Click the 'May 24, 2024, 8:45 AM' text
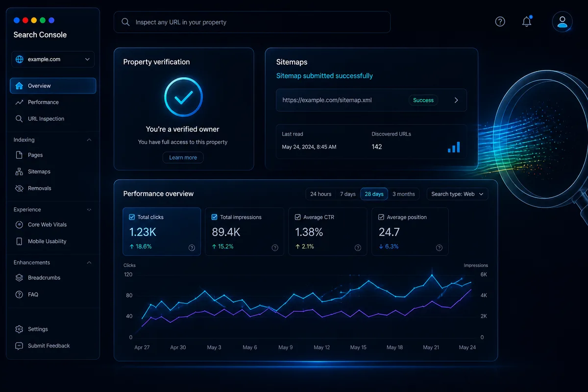 [x=309, y=147]
